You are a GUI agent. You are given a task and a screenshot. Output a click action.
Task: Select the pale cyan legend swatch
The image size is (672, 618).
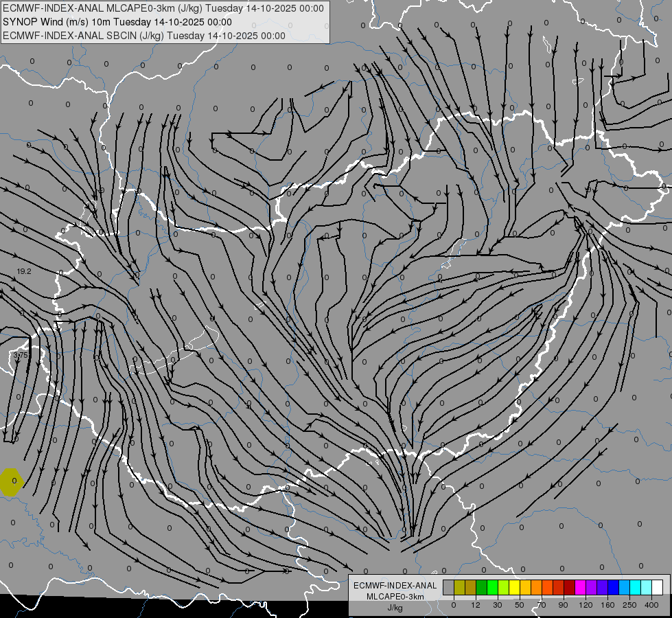pyautogui.click(x=647, y=587)
